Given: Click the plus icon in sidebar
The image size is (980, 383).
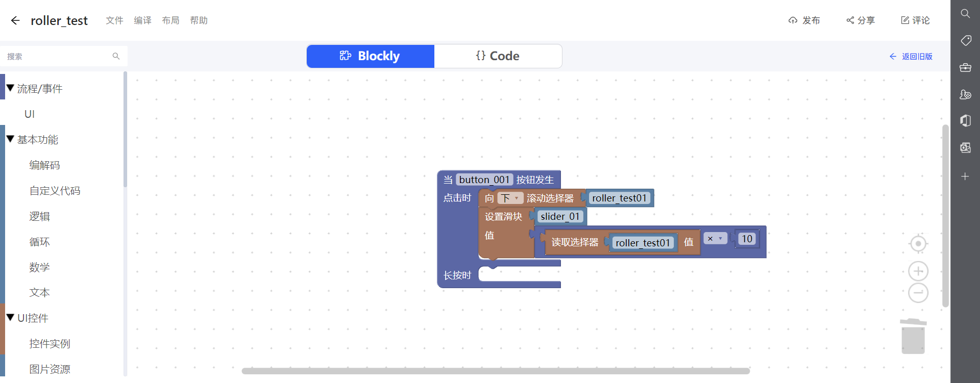Looking at the screenshot, I should [x=965, y=176].
